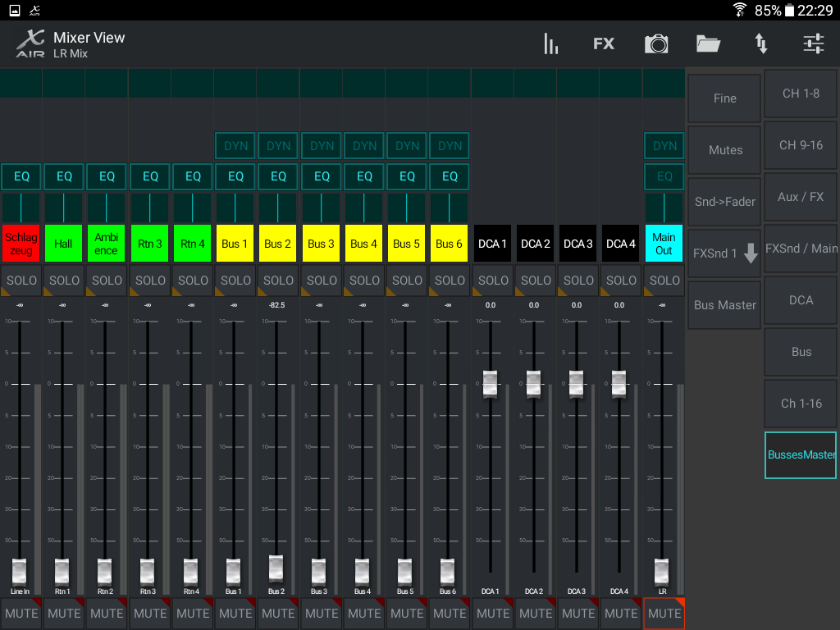Screen dimensions: 840x630
Task: Solo the Schlagzeug channel
Action: pos(21,281)
